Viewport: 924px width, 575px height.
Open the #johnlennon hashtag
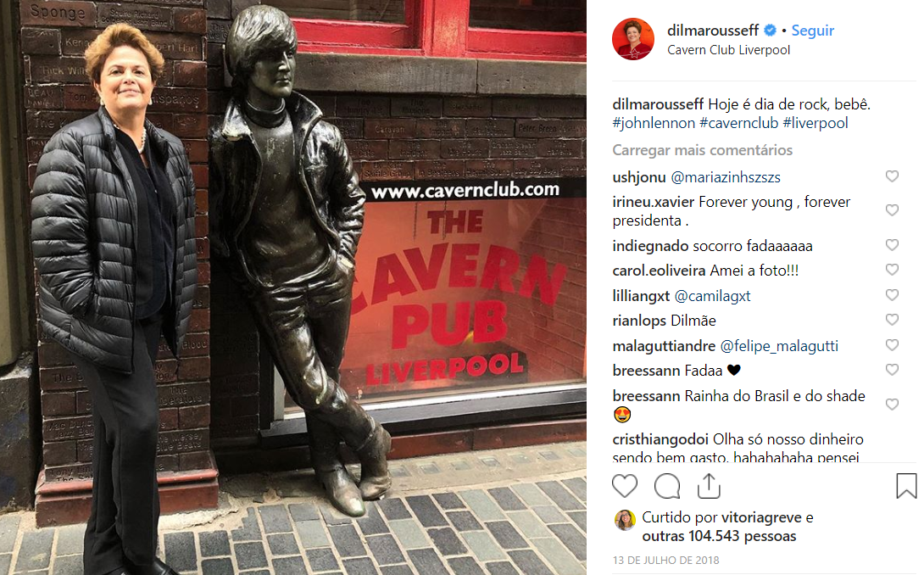pyautogui.click(x=654, y=123)
